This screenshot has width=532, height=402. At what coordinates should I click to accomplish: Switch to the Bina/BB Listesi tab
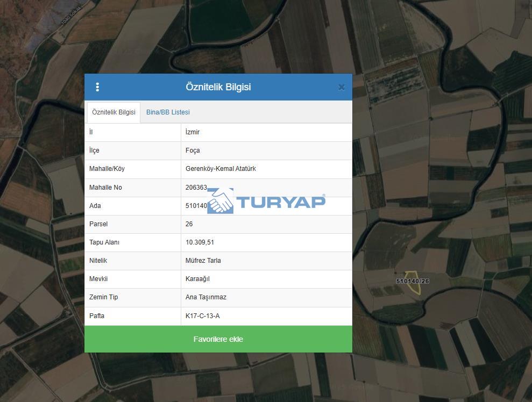tap(168, 112)
